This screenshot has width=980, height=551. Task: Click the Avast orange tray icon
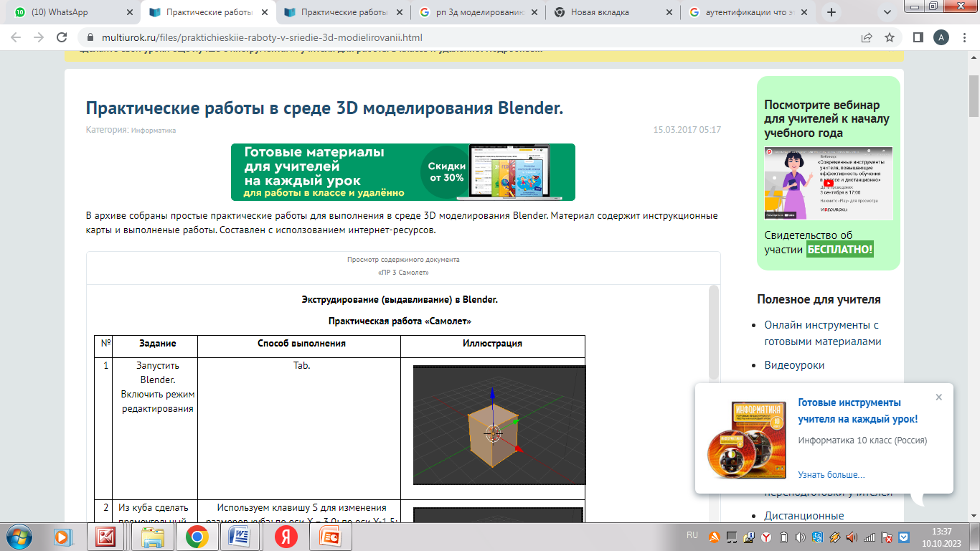[714, 537]
